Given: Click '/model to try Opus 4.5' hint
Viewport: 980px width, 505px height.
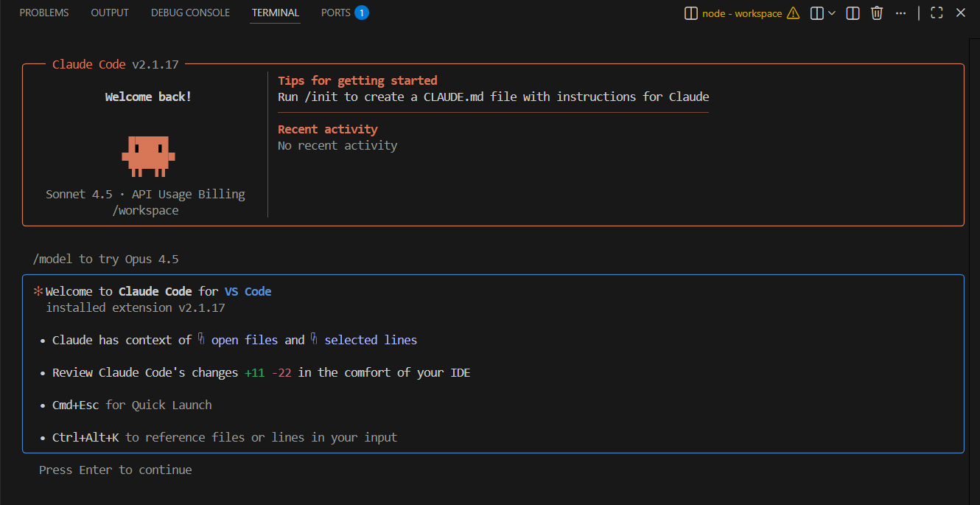Looking at the screenshot, I should [x=105, y=259].
